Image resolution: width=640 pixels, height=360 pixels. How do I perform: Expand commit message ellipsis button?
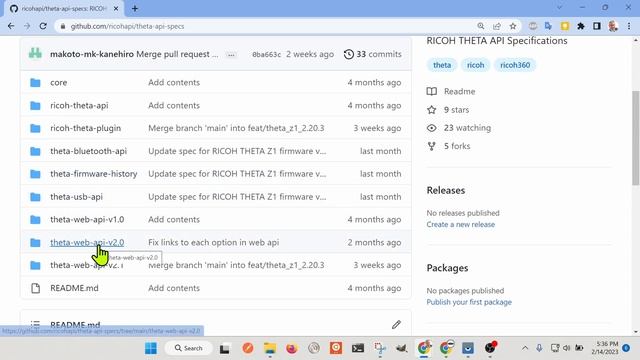231,55
